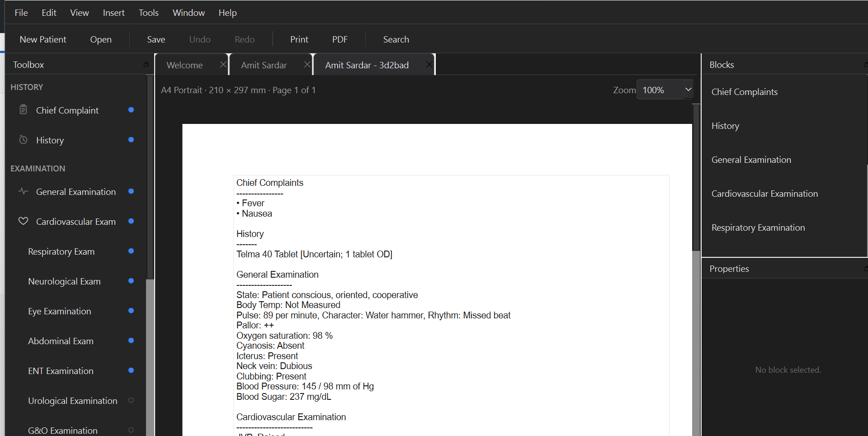Click the Chief Complaint clipboard icon
Screen dimensions: 868x436
24,109
